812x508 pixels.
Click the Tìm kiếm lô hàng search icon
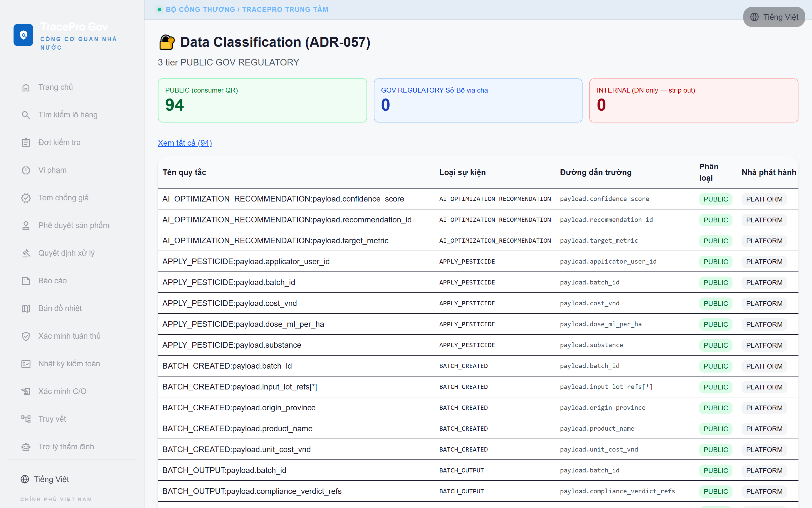[26, 115]
